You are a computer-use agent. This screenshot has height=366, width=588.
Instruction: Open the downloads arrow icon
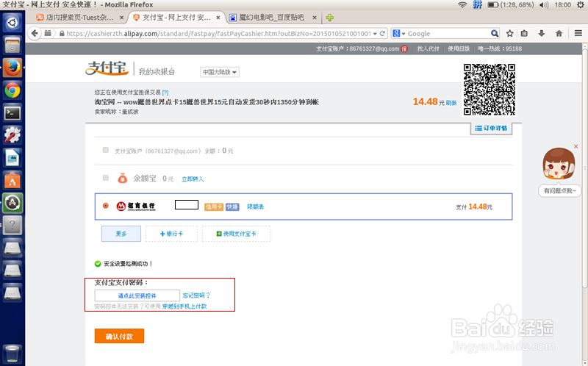tap(541, 33)
